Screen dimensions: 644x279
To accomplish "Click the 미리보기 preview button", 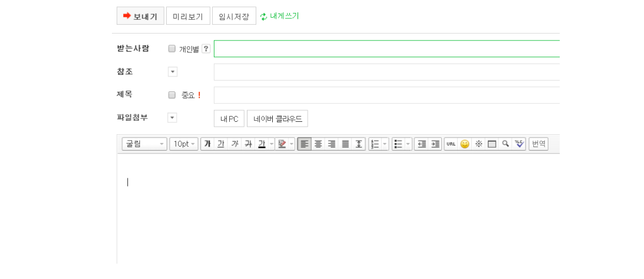I will (188, 16).
